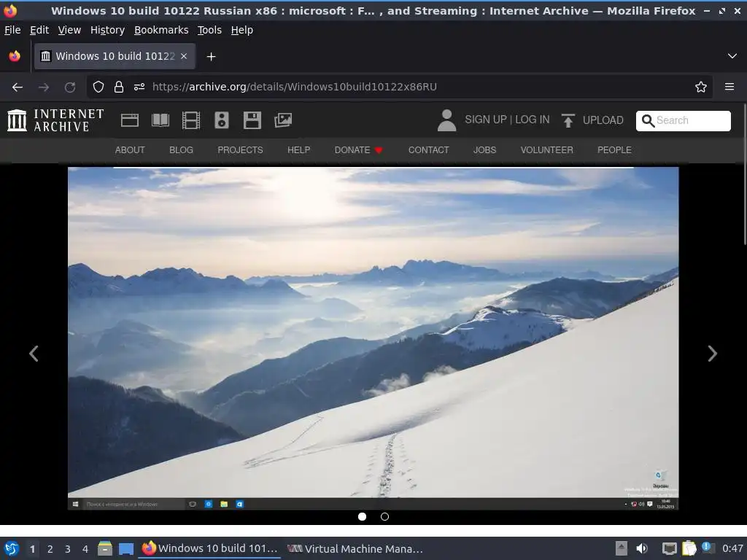747x560 pixels.
Task: Open the Firefox View pinned icon
Action: point(15,56)
